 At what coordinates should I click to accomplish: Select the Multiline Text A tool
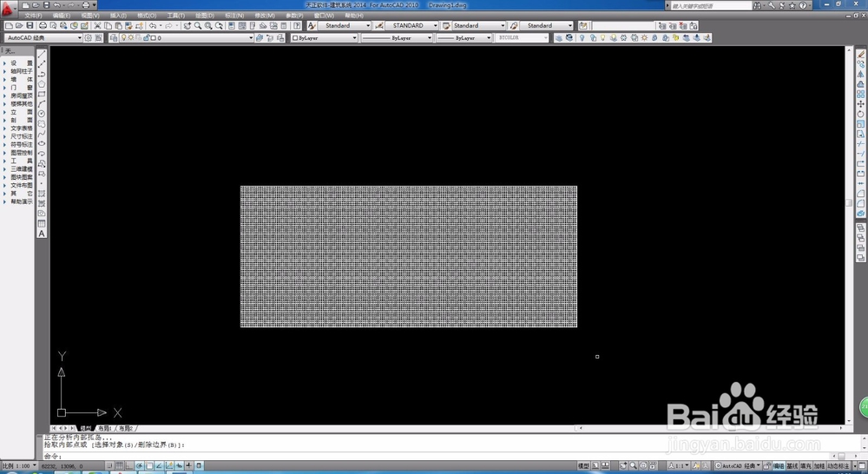[x=42, y=234]
